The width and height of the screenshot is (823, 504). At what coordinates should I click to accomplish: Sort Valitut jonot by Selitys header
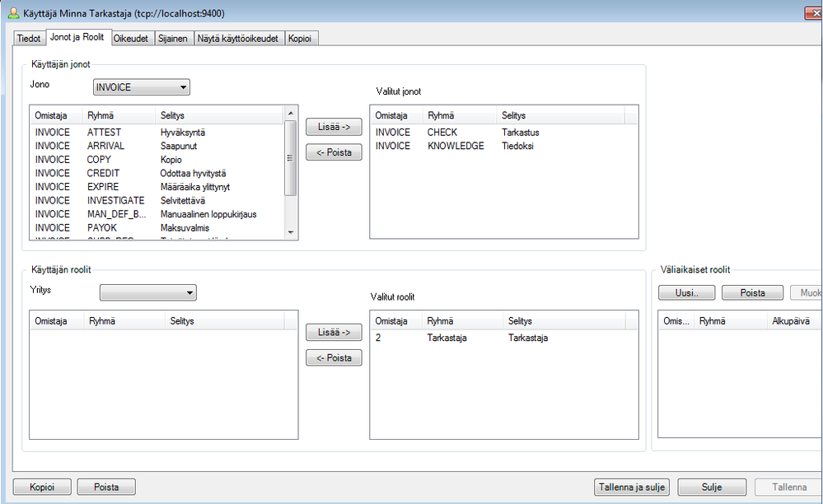tap(560, 116)
